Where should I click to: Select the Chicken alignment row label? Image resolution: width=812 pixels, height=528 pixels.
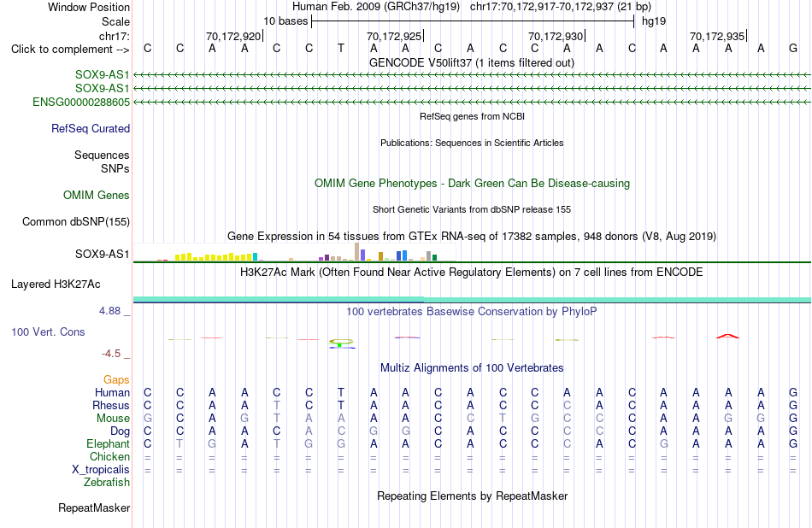tap(109, 456)
